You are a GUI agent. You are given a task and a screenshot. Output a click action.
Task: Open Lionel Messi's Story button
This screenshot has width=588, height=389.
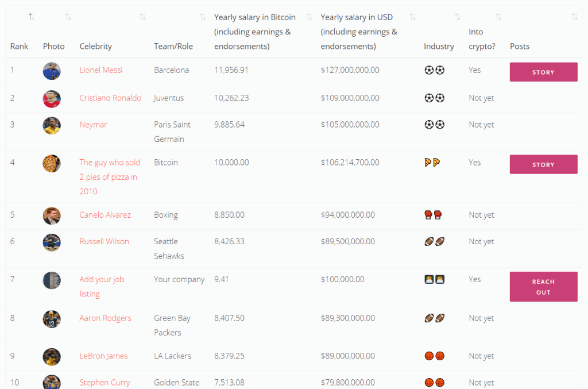(x=543, y=72)
